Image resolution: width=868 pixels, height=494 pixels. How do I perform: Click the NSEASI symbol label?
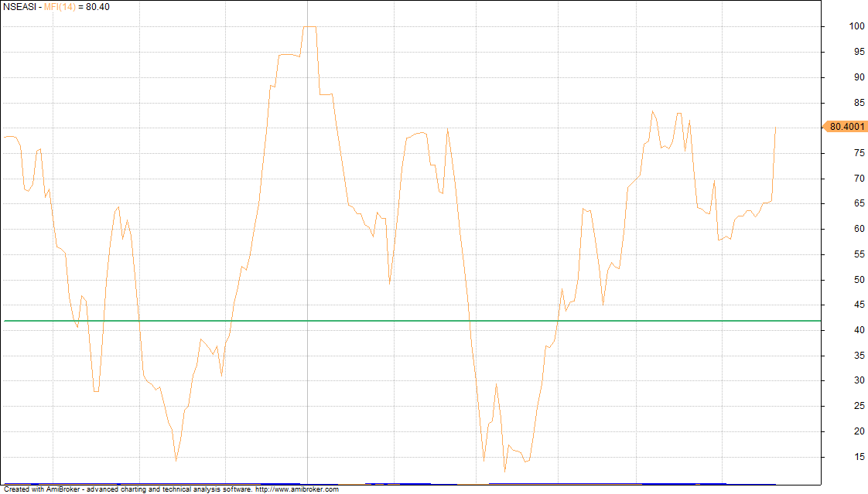click(19, 7)
